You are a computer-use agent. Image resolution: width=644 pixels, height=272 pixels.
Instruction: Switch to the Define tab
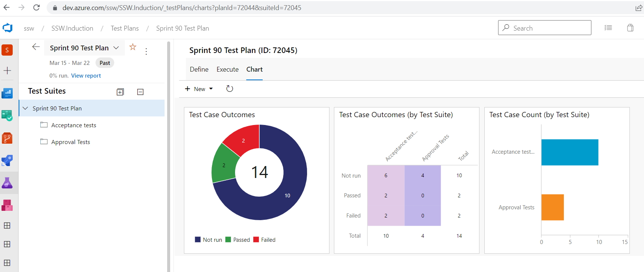[199, 69]
